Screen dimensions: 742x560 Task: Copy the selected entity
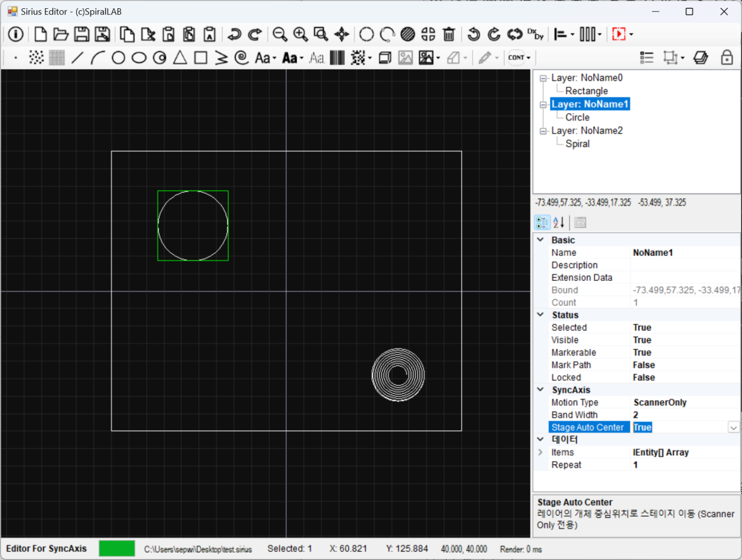click(x=127, y=34)
